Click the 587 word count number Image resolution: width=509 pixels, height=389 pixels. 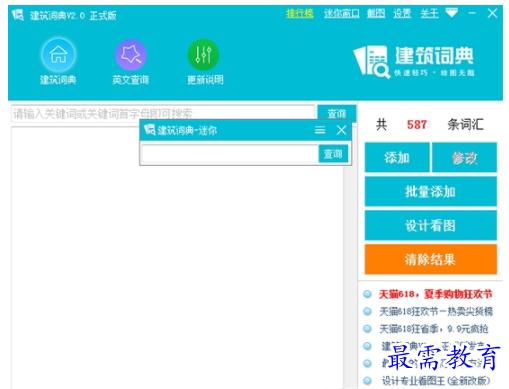tap(417, 125)
